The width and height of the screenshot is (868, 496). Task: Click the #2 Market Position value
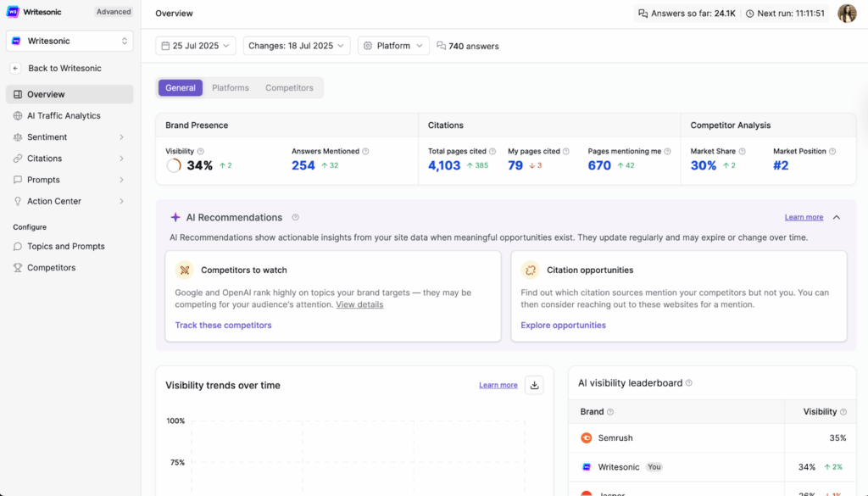coord(781,165)
